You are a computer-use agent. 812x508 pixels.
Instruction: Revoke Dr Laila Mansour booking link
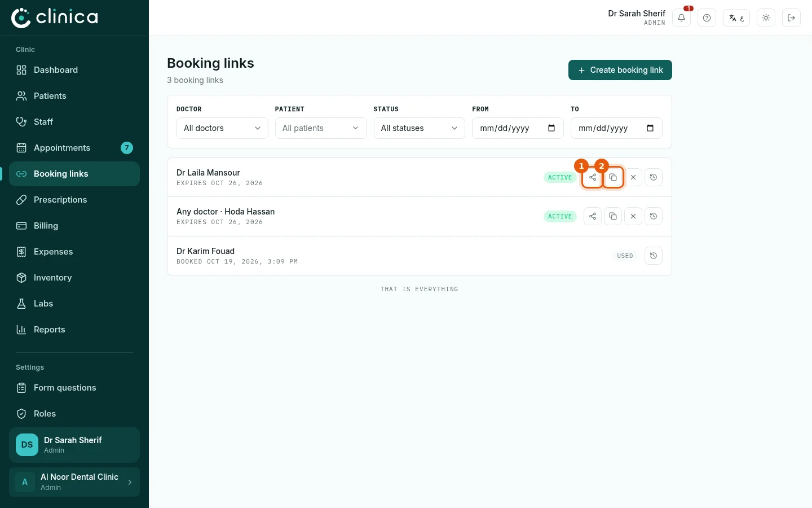[x=633, y=177]
